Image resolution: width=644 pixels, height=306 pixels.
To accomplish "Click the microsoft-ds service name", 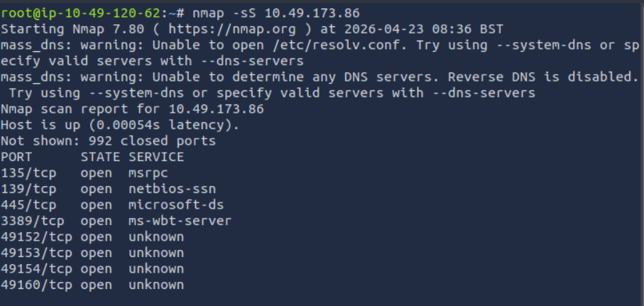I will click(x=176, y=205).
